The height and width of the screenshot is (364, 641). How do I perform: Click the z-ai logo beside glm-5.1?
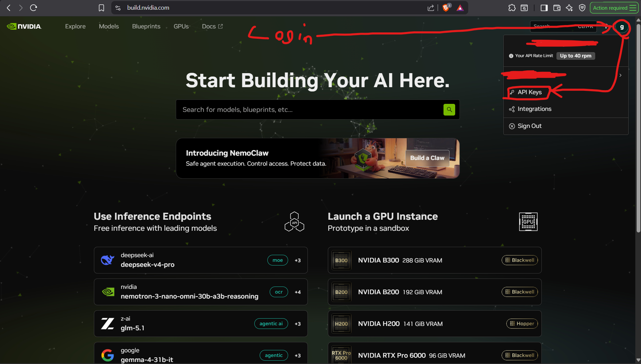click(108, 324)
